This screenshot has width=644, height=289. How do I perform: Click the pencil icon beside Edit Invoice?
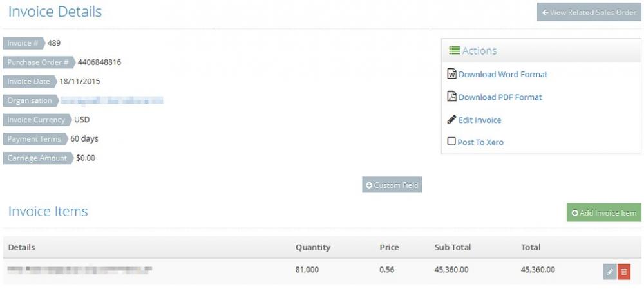pyautogui.click(x=451, y=120)
